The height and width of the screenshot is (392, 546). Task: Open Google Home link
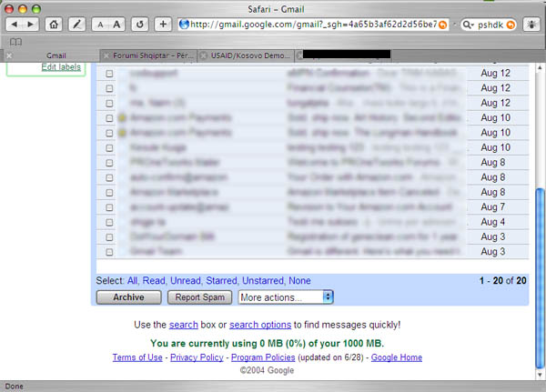[397, 357]
